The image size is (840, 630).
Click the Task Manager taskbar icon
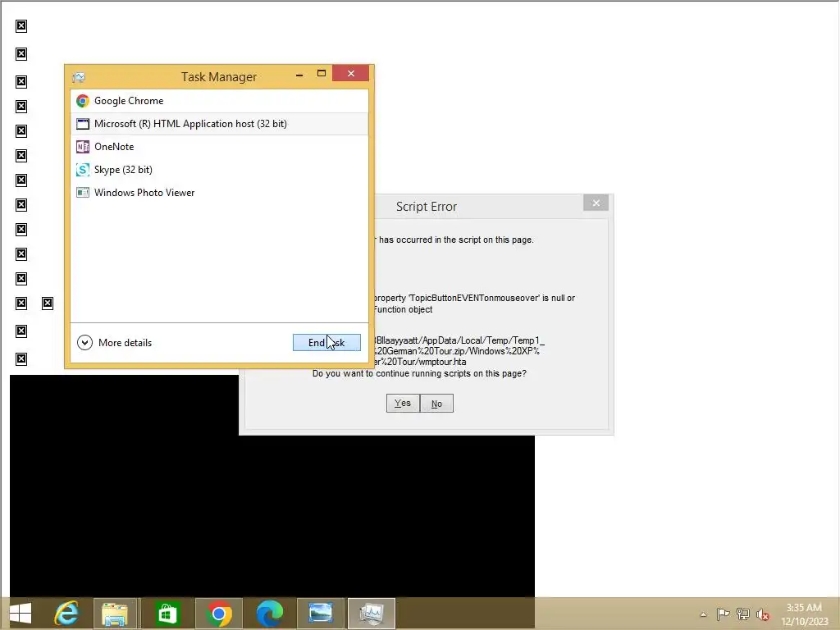pyautogui.click(x=372, y=614)
